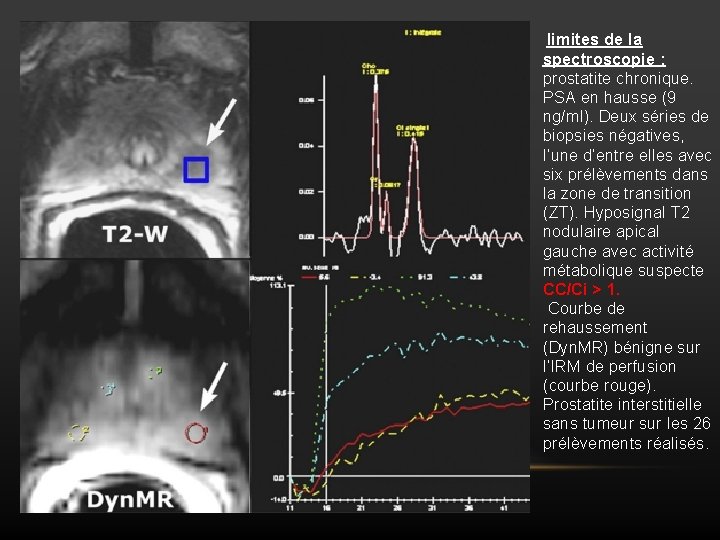The image size is (720, 540).
Task: Click the vertical time cursor on enhancement graph
Action: (x=326, y=390)
